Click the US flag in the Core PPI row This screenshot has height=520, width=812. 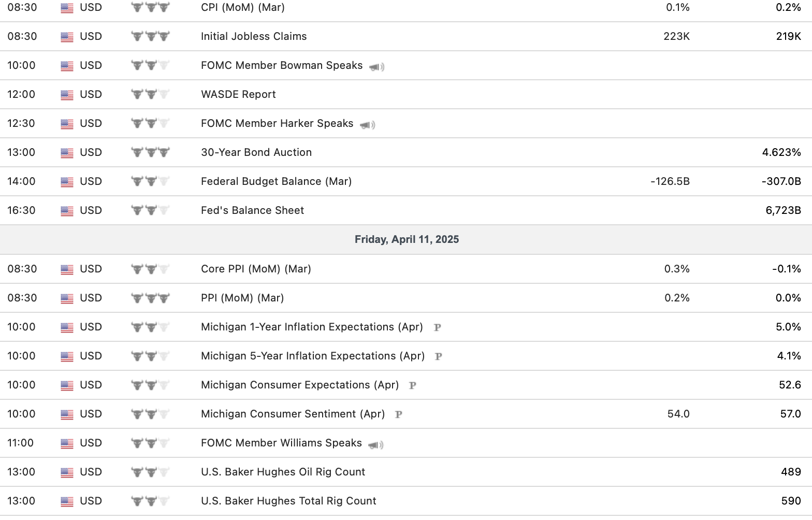pos(67,269)
